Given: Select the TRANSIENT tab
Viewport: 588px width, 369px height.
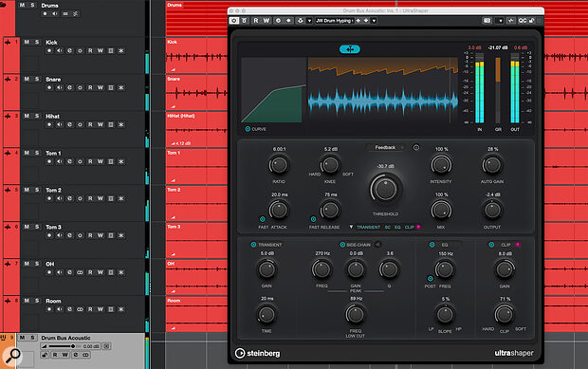Looking at the screenshot, I should [368, 228].
